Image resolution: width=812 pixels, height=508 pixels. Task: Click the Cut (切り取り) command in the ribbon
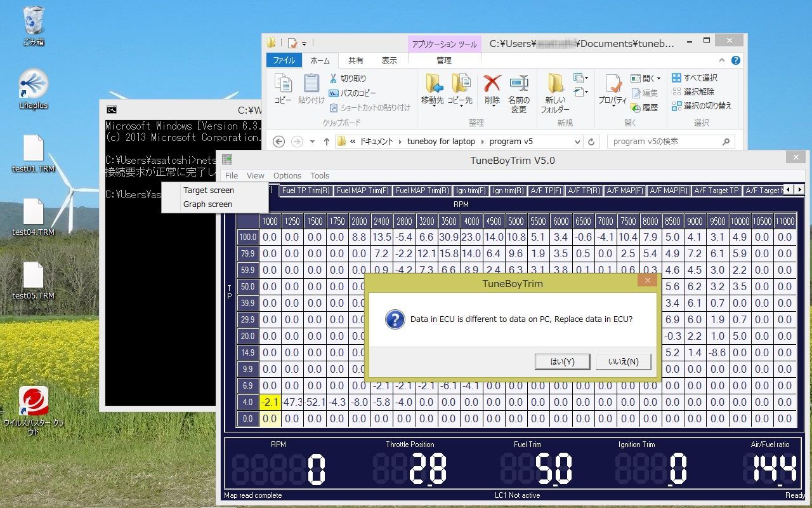point(348,78)
